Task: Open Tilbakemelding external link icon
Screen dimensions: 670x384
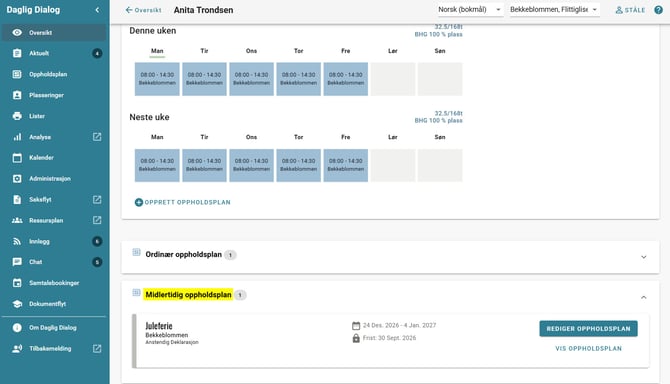Action: point(97,349)
